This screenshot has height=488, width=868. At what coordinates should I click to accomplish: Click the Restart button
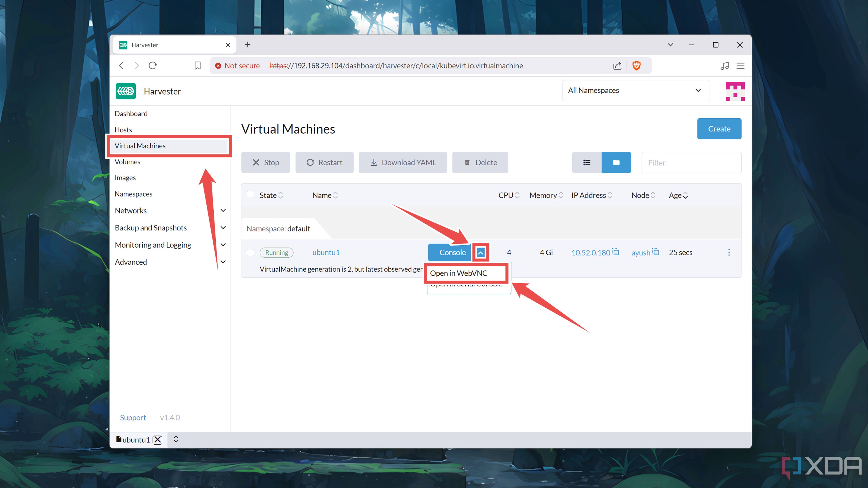[x=324, y=162]
